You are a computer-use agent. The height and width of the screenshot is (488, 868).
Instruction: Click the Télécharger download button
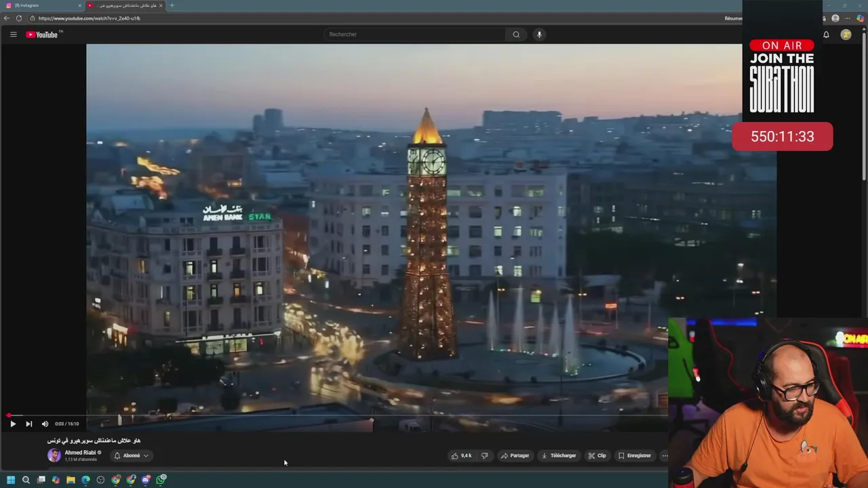pos(559,455)
